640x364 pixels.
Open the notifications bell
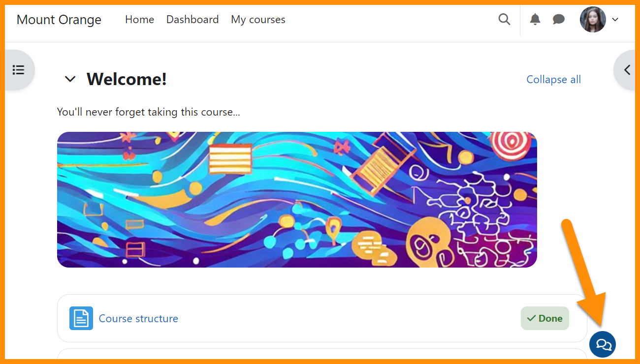click(535, 19)
